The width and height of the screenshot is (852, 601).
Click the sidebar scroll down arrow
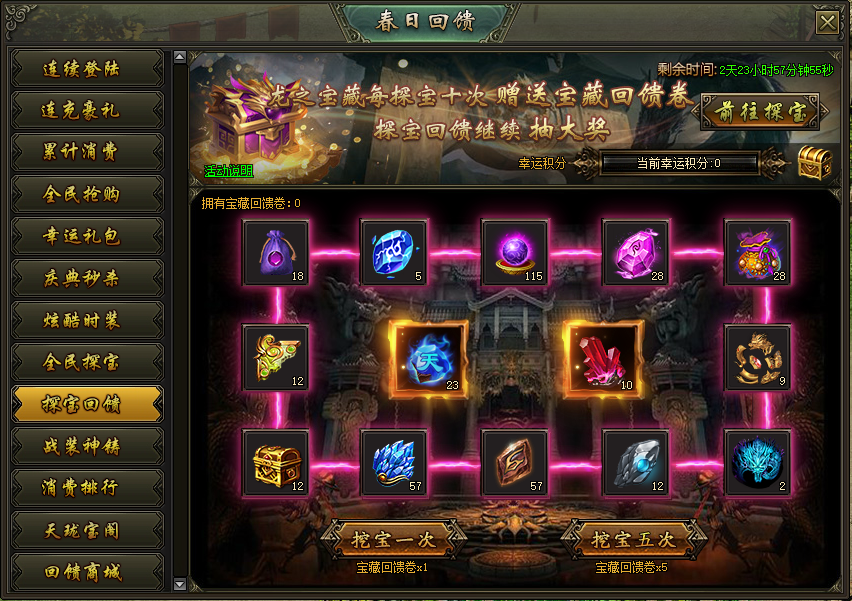[x=180, y=584]
